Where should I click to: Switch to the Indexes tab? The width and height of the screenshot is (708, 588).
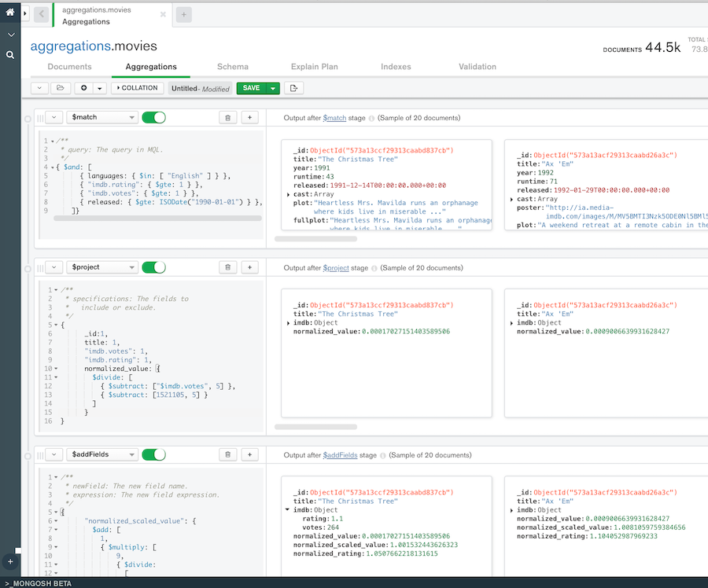(396, 67)
